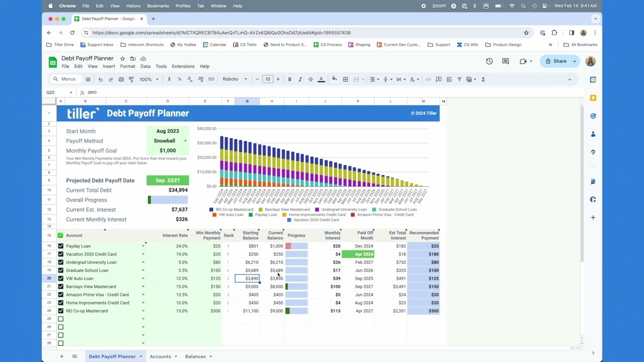Toggle the REI Co-op Mastercard checkbox
The width and height of the screenshot is (644, 362).
tap(60, 311)
